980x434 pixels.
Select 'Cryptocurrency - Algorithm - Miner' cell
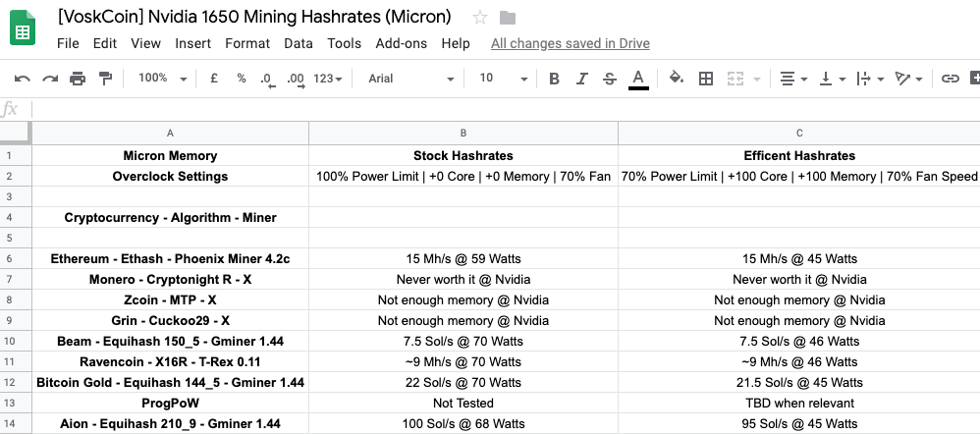(170, 218)
